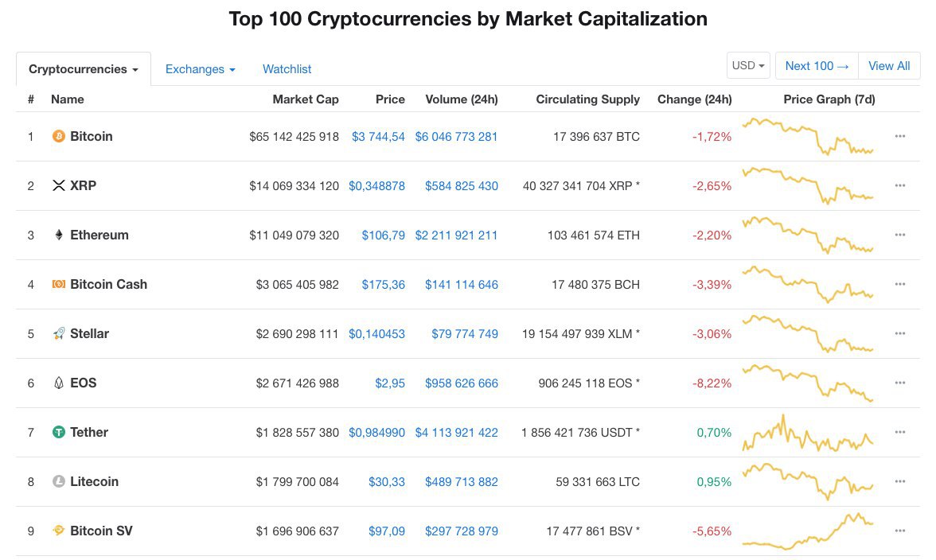The width and height of the screenshot is (936, 560).
Task: Open the Bitcoin row options ellipsis
Action: click(900, 137)
